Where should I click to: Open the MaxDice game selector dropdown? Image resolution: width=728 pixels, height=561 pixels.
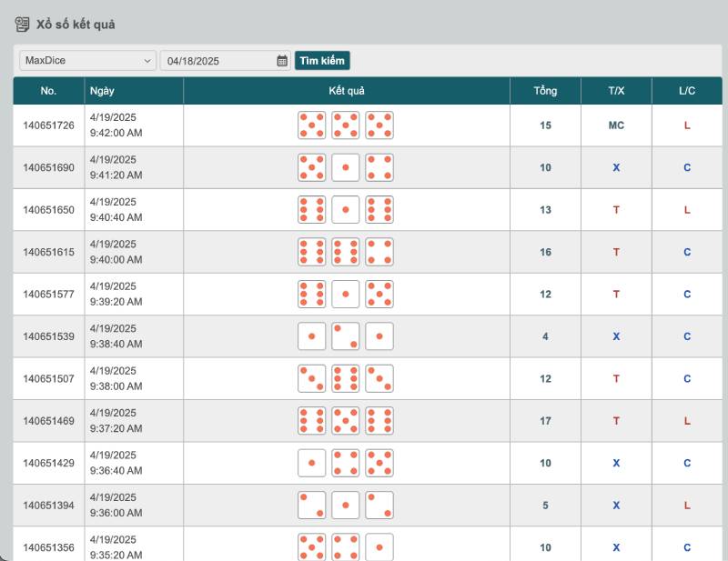pyautogui.click(x=86, y=62)
